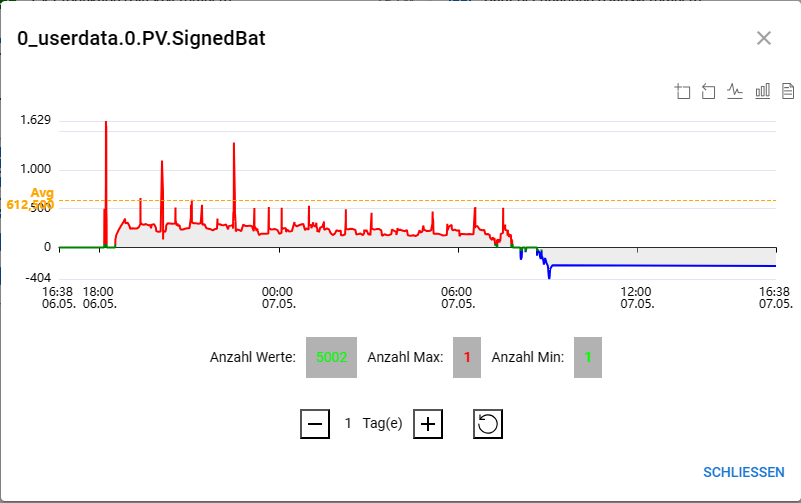The height and width of the screenshot is (503, 801).
Task: Click the 06:00 07.05. time axis label
Action: 458,296
